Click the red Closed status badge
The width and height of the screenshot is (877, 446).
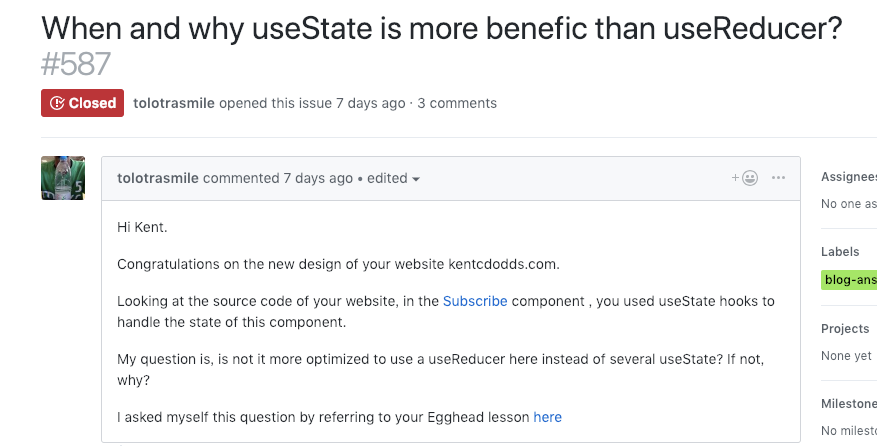pyautogui.click(x=82, y=103)
